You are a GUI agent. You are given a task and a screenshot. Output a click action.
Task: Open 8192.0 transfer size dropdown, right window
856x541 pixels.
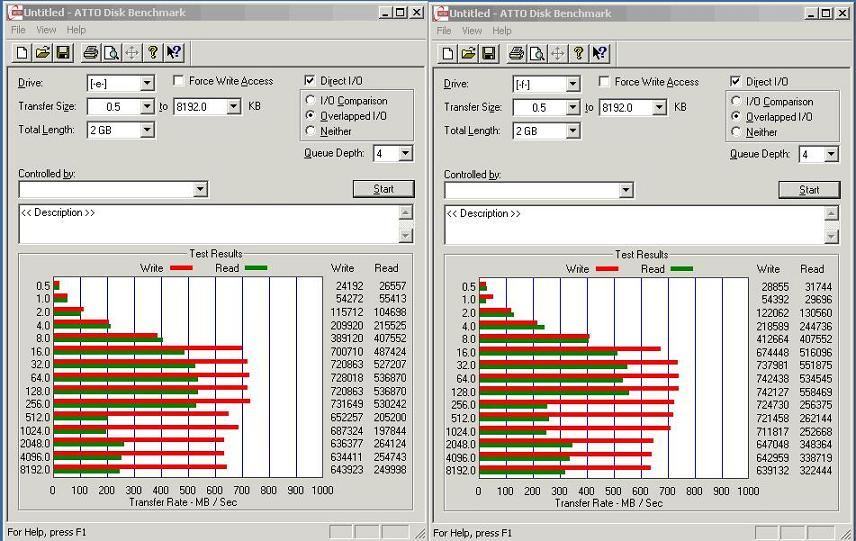[x=659, y=108]
